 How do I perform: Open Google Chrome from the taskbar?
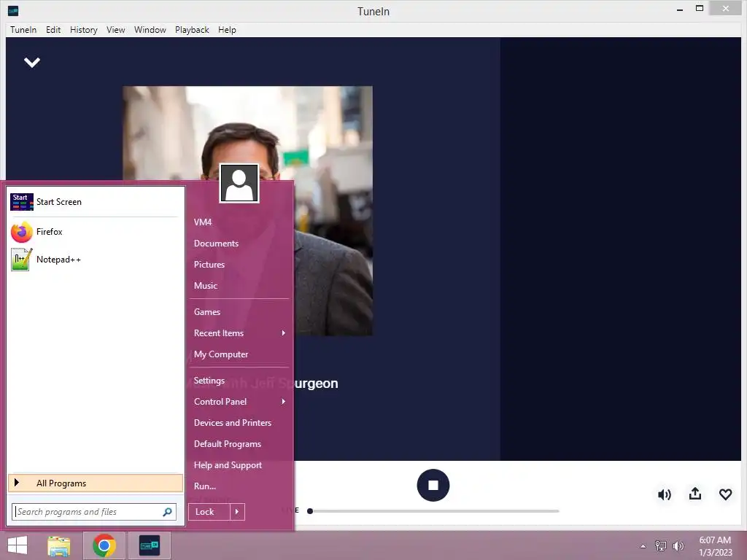coord(104,545)
